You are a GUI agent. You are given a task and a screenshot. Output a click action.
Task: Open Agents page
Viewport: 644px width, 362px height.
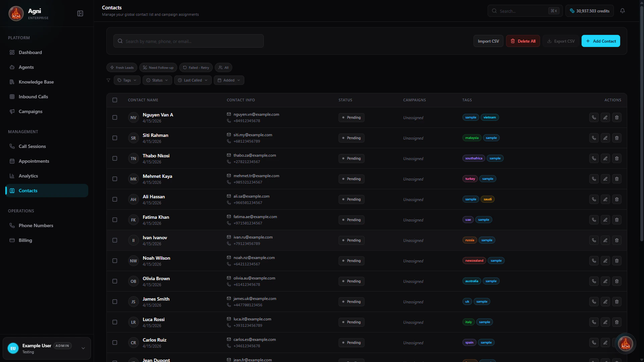pos(47,67)
